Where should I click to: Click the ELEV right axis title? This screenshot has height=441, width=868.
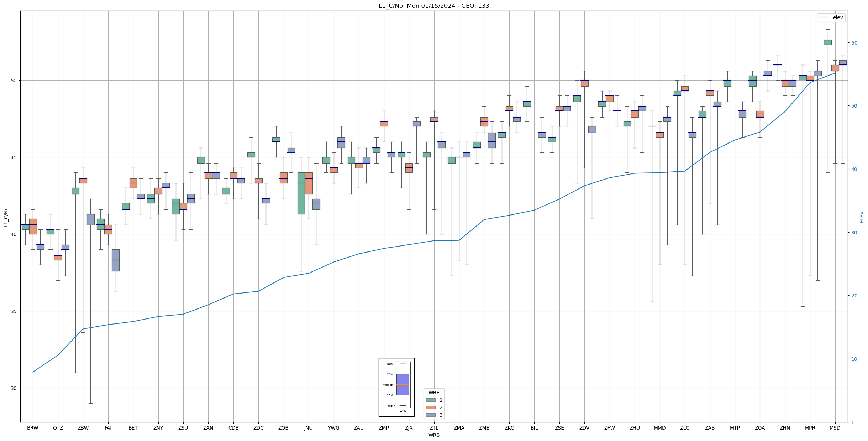[x=862, y=217]
